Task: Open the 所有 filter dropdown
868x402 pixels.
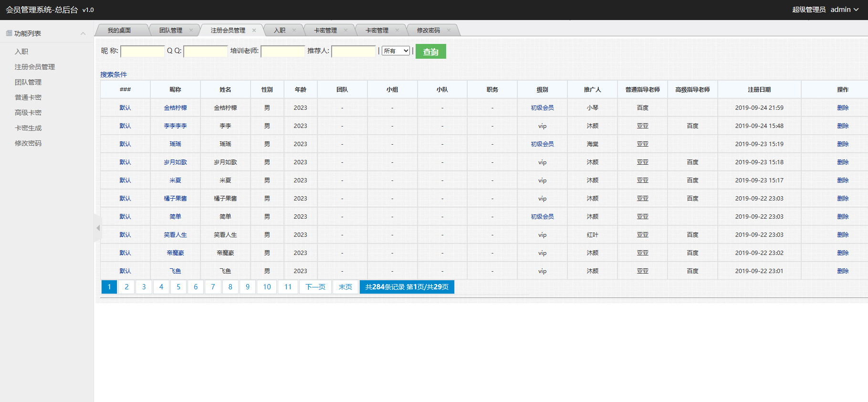Action: point(396,51)
